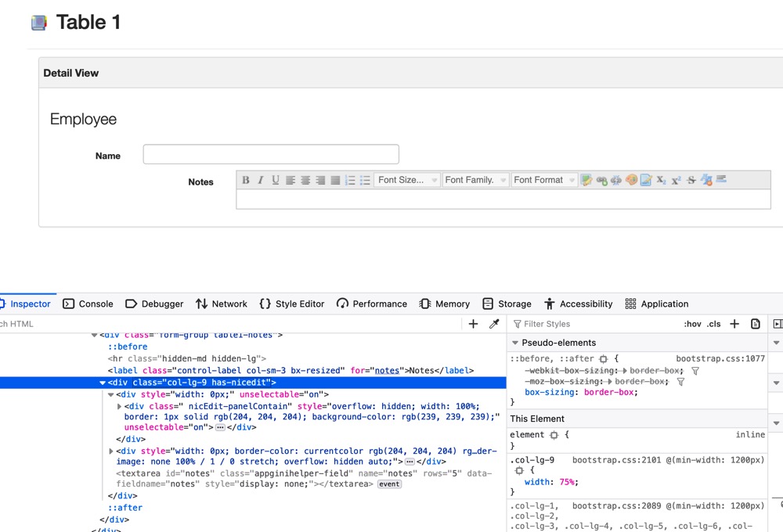Click the image insert icon in Notes toolbar
This screenshot has width=783, height=532.
click(646, 180)
